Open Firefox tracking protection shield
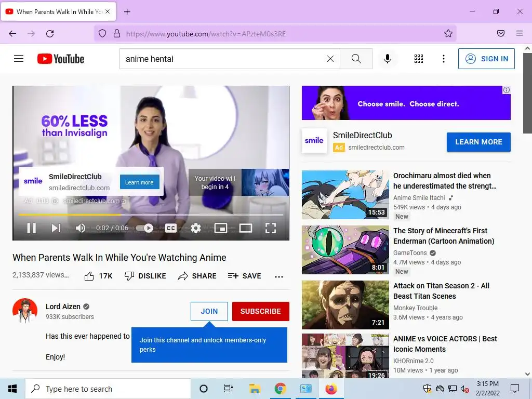This screenshot has height=399, width=532. [x=102, y=33]
